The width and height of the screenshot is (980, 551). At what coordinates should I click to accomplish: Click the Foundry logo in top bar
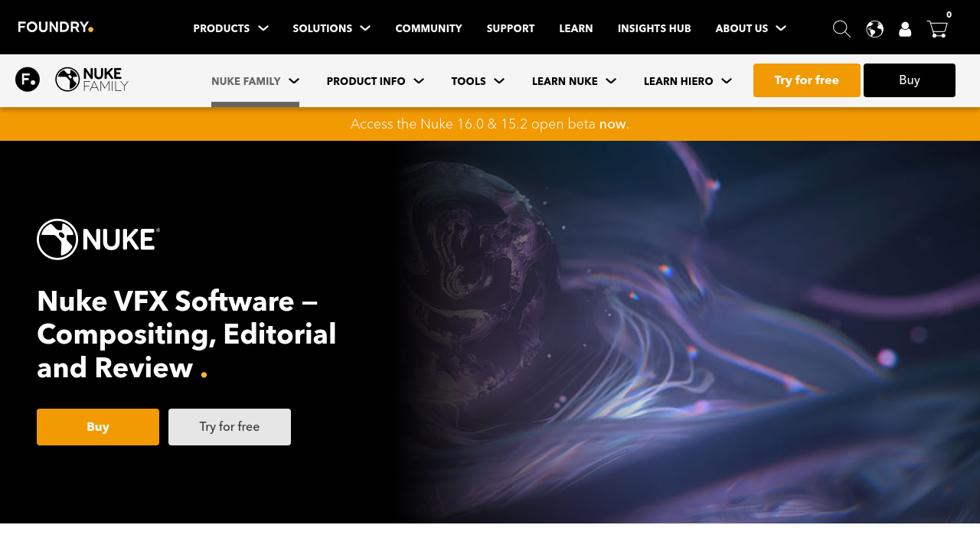tap(55, 28)
